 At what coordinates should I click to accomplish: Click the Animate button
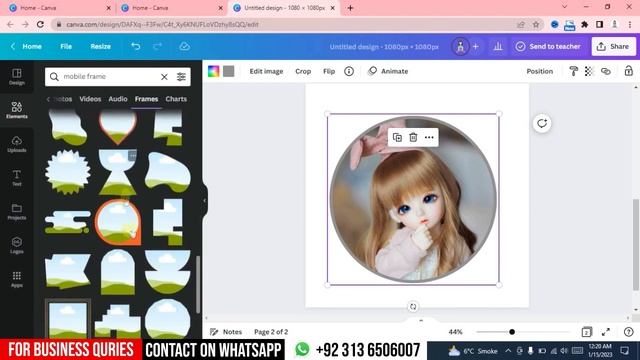(x=388, y=71)
